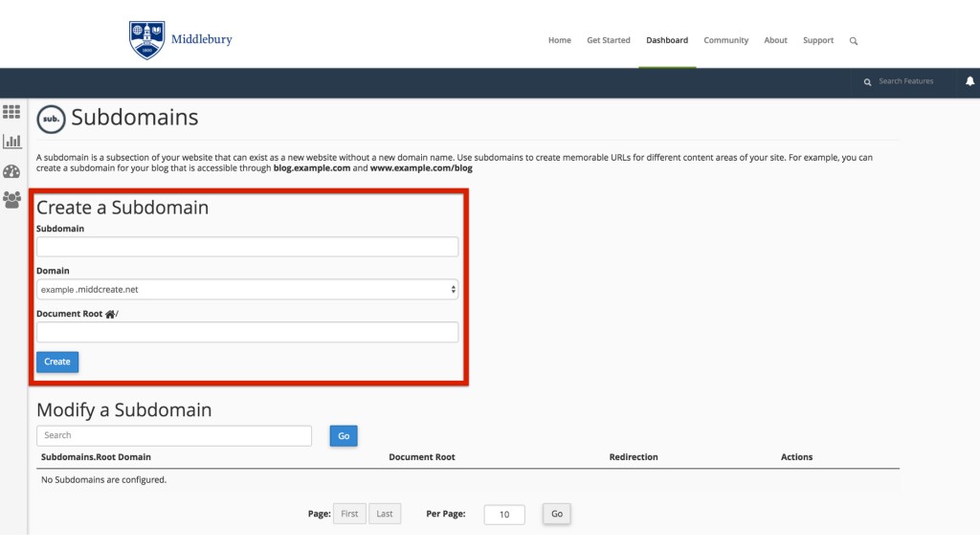Open the search magnifier in the top navigation
Image resolution: width=980 pixels, height=551 pixels.
click(x=853, y=40)
